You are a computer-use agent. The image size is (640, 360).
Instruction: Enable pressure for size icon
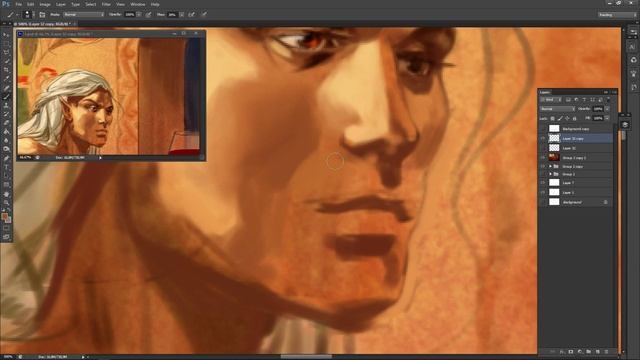coord(204,15)
